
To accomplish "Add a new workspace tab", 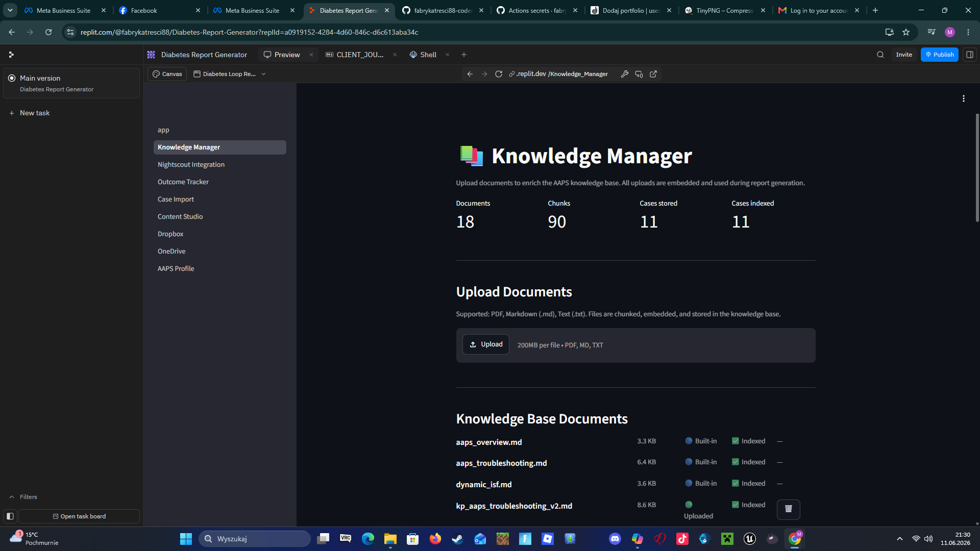I will coord(464,55).
